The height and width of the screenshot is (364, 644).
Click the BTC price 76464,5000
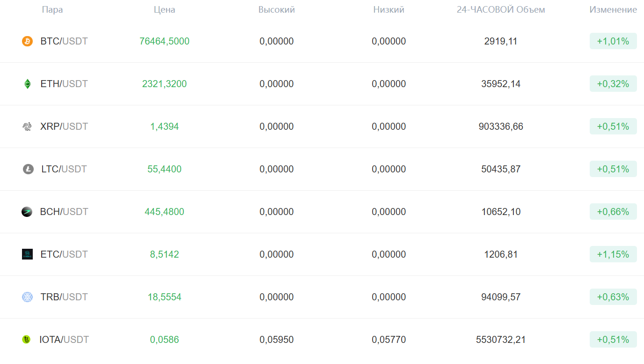[x=164, y=41]
